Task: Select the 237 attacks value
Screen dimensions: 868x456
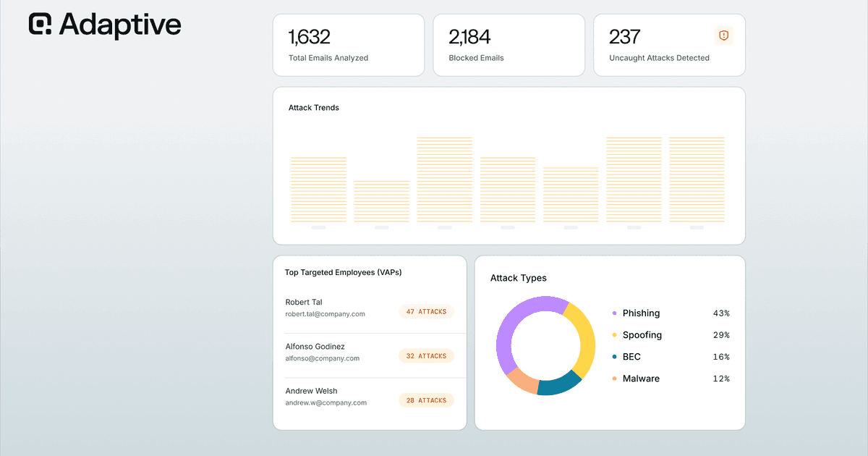Action: click(625, 36)
